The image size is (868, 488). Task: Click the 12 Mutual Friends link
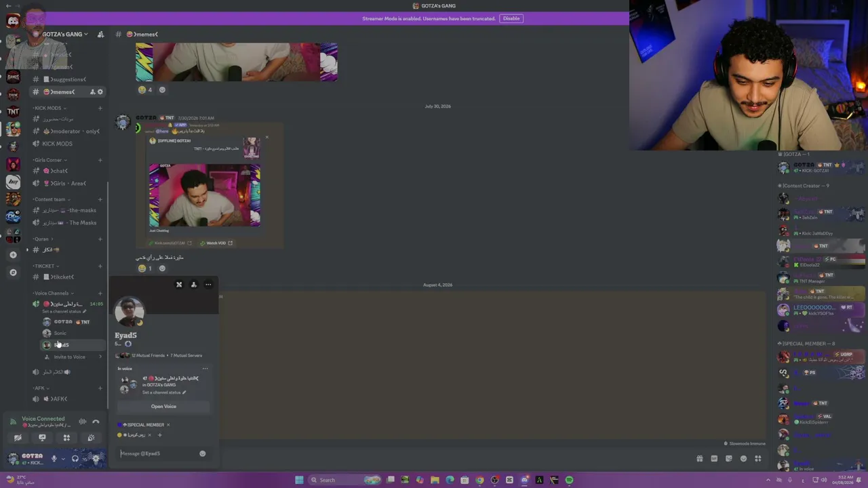pyautogui.click(x=148, y=355)
